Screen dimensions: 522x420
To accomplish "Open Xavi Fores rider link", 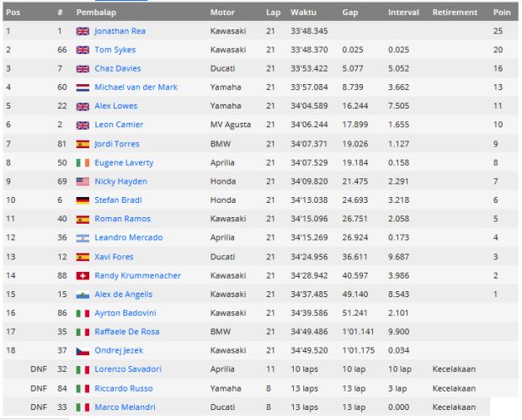I will click(114, 257).
